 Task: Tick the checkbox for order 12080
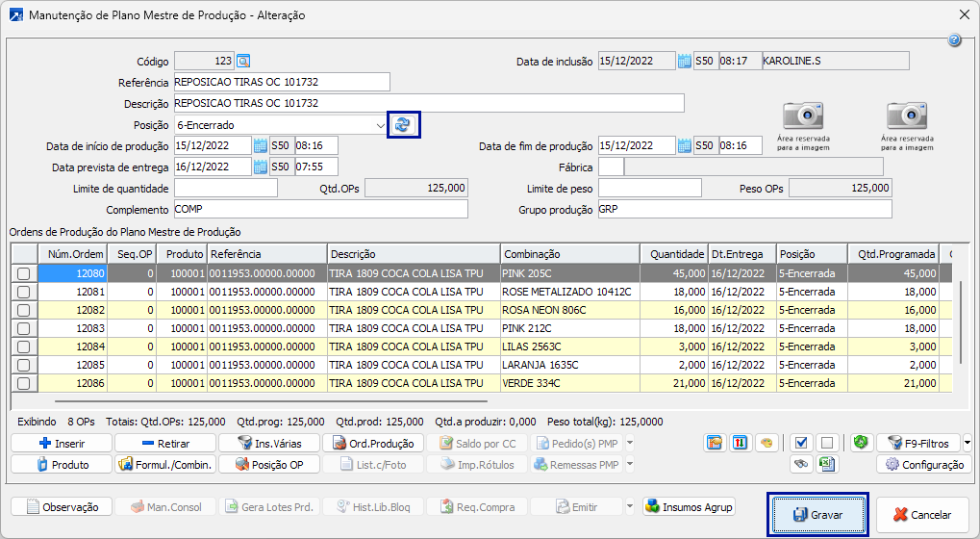tap(23, 274)
